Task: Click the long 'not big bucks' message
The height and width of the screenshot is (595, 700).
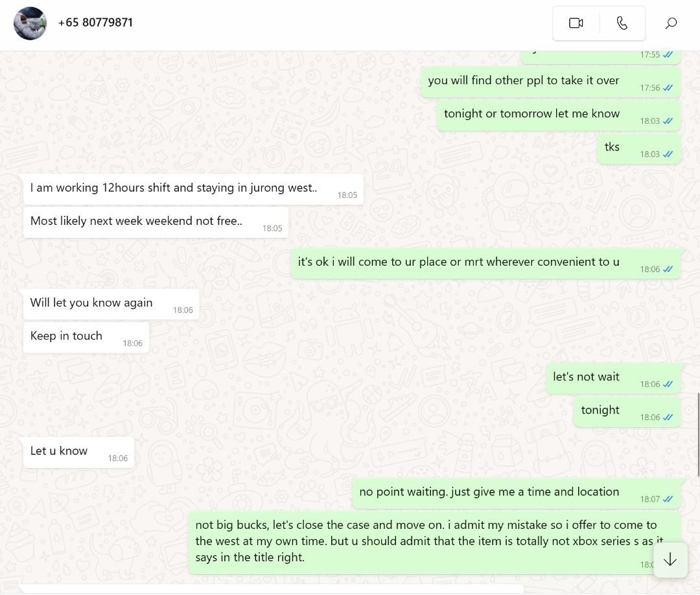Action: pyautogui.click(x=434, y=543)
